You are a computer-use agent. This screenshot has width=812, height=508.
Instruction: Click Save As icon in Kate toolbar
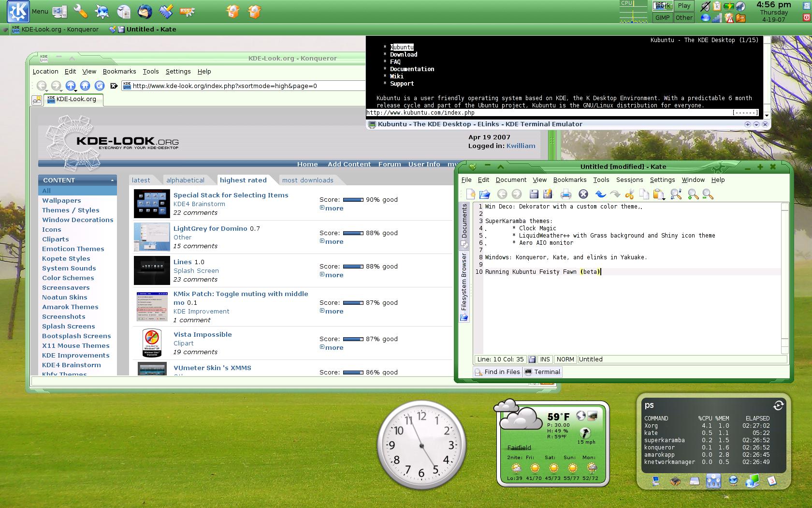[x=548, y=194]
